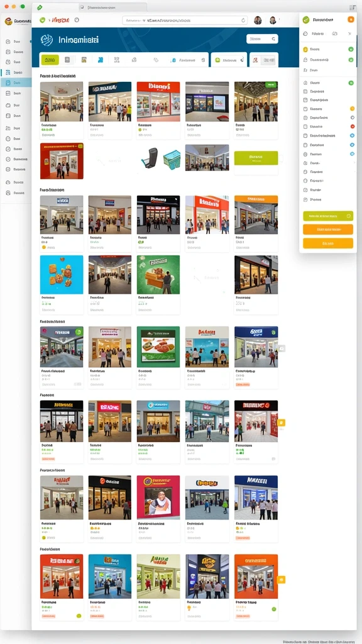Screen dimensions: 362x644
Task: Open the green-framed food tray thumbnail
Action: click(x=158, y=347)
